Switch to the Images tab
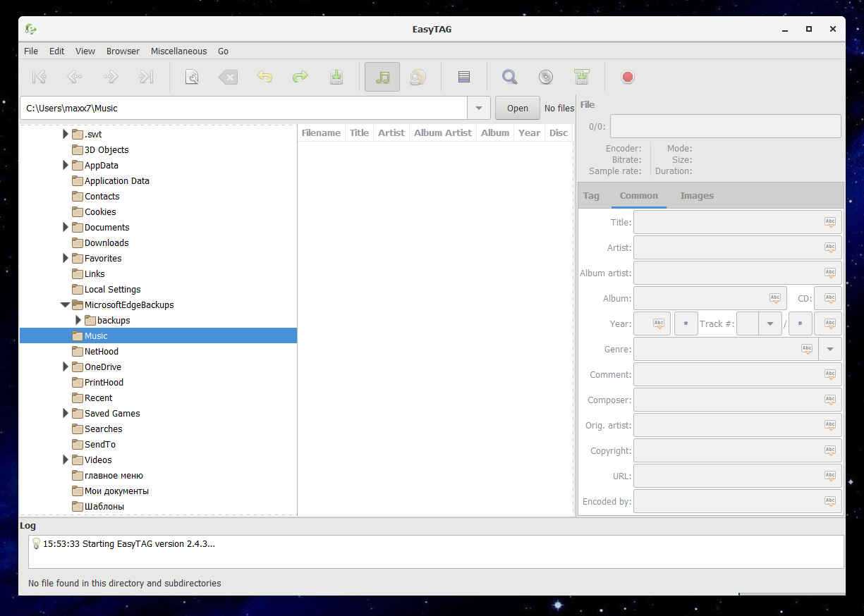Screen dimensions: 864x616 [696, 195]
